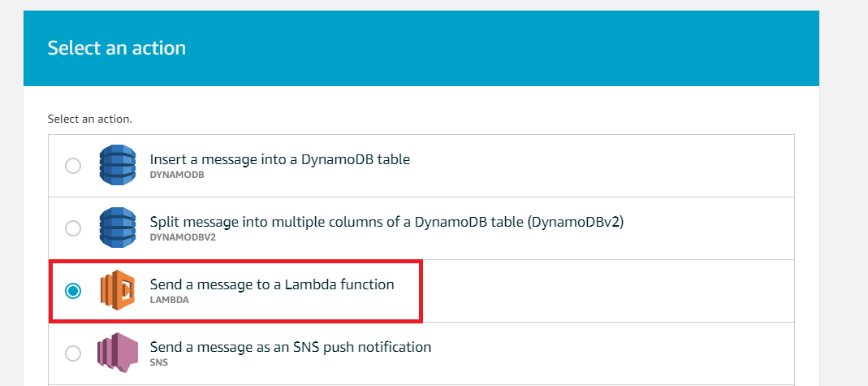The height and width of the screenshot is (386, 868).
Task: Click the 'Select an action' header title
Action: pos(117,48)
